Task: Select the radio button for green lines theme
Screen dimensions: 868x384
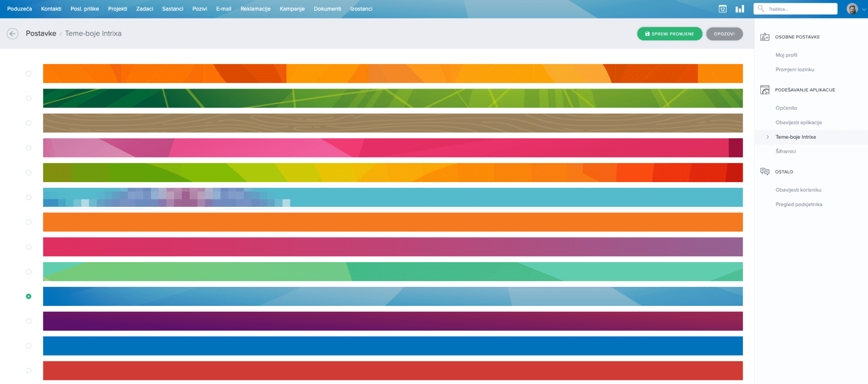Action: pyautogui.click(x=28, y=98)
